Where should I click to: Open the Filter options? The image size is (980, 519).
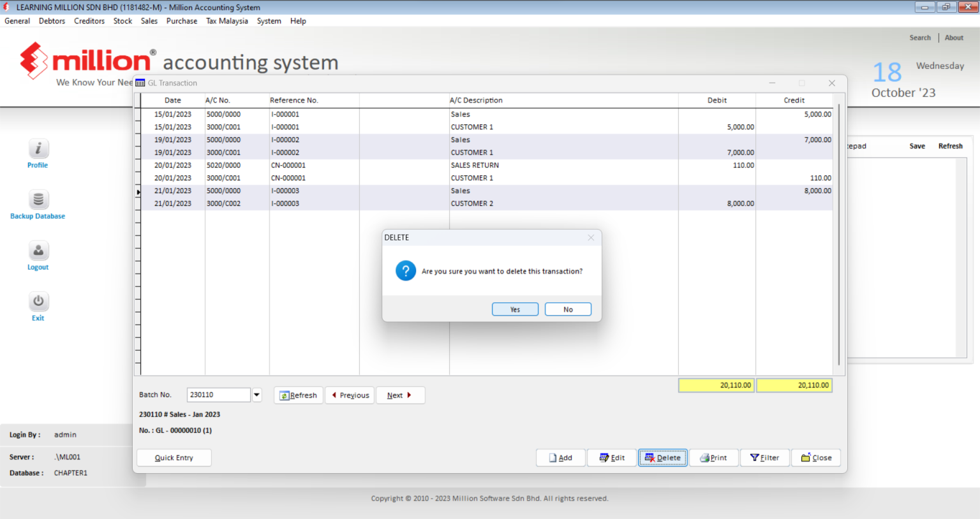point(764,457)
